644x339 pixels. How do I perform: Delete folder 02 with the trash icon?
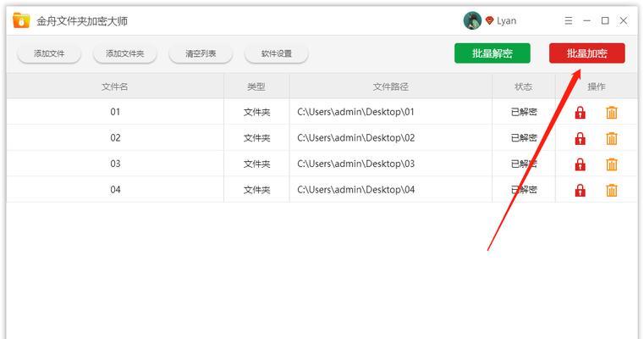[x=612, y=138]
